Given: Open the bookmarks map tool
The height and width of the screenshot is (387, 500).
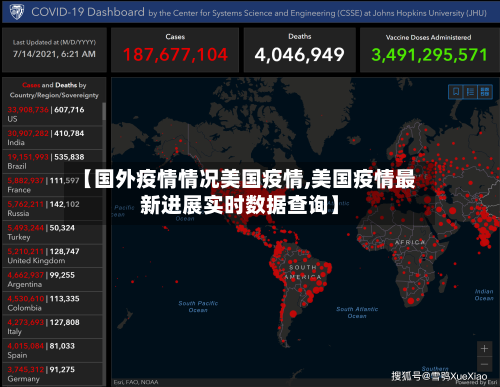Looking at the screenshot, I should tap(456, 92).
